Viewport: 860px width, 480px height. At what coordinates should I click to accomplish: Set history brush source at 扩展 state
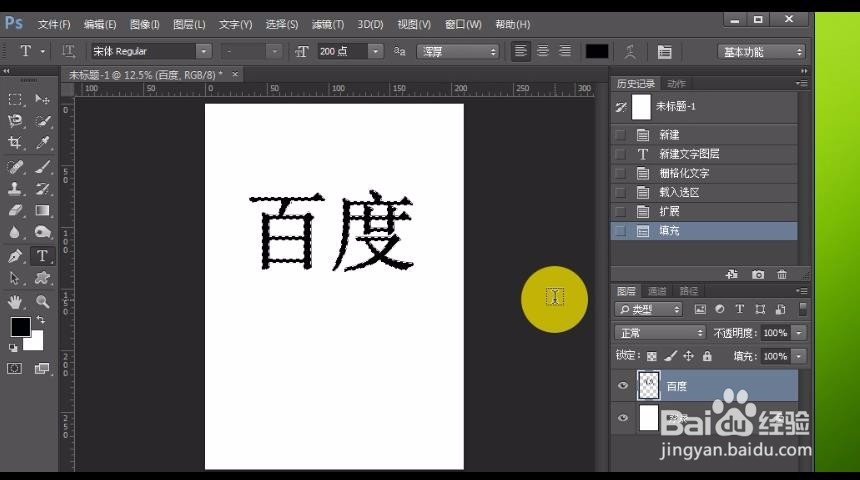click(620, 212)
